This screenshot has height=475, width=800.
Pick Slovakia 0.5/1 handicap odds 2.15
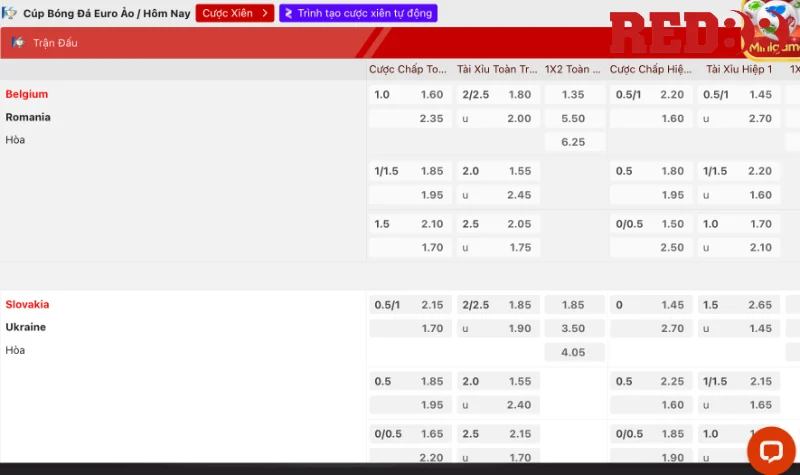pyautogui.click(x=409, y=305)
